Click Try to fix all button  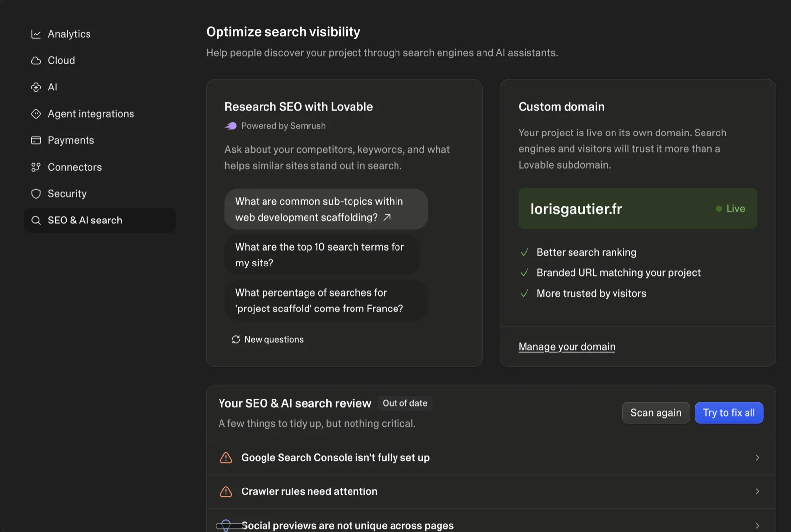(x=729, y=413)
